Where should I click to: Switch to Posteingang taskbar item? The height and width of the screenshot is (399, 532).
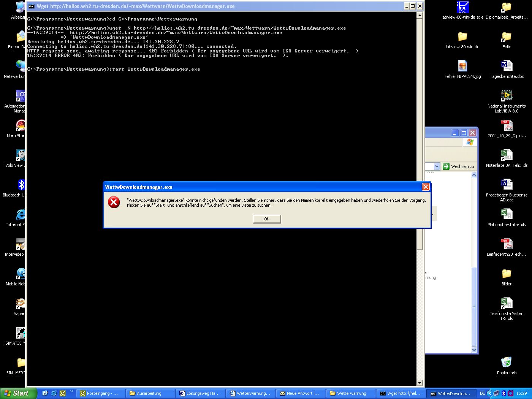[100, 393]
